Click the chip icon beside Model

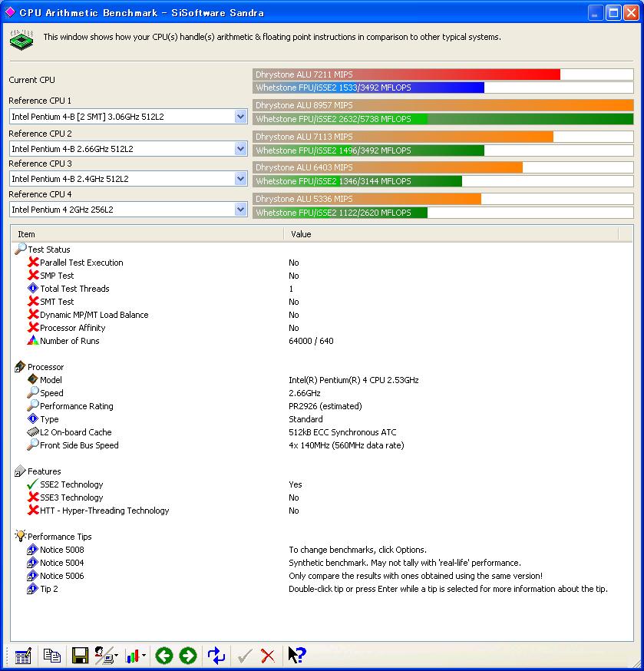pos(33,379)
